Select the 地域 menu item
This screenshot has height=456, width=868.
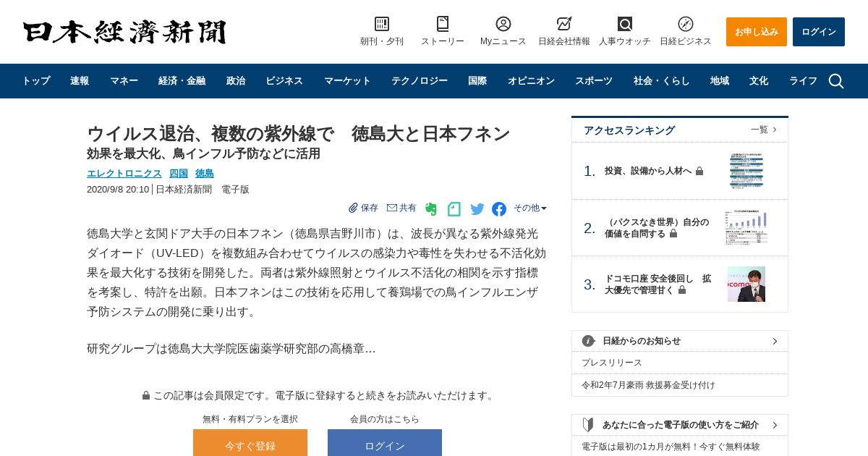(720, 81)
